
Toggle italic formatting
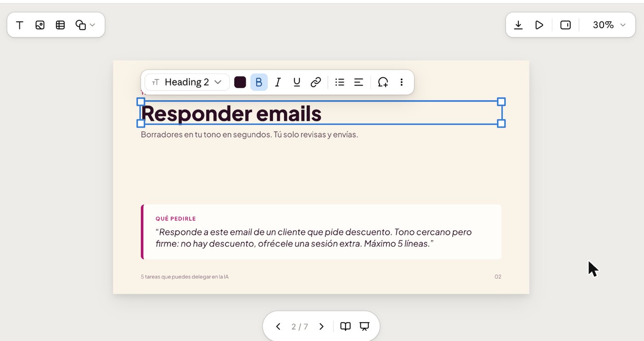tap(278, 82)
